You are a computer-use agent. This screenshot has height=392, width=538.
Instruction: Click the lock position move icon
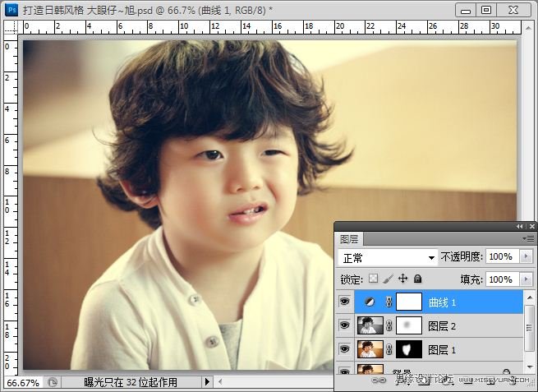pos(402,279)
